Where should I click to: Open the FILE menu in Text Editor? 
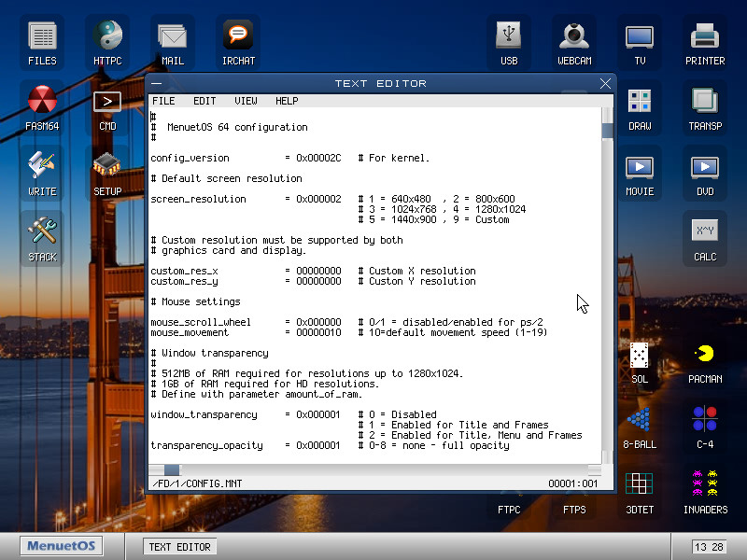(163, 101)
